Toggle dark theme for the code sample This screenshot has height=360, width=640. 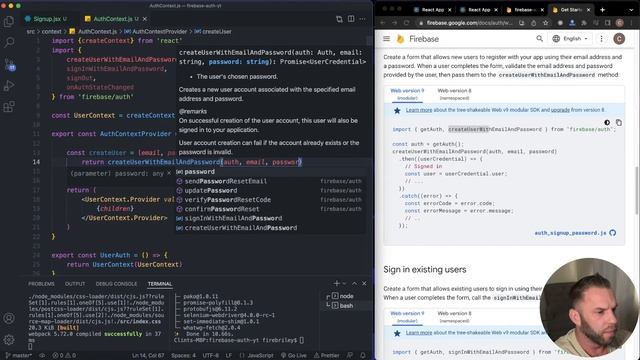(x=607, y=122)
